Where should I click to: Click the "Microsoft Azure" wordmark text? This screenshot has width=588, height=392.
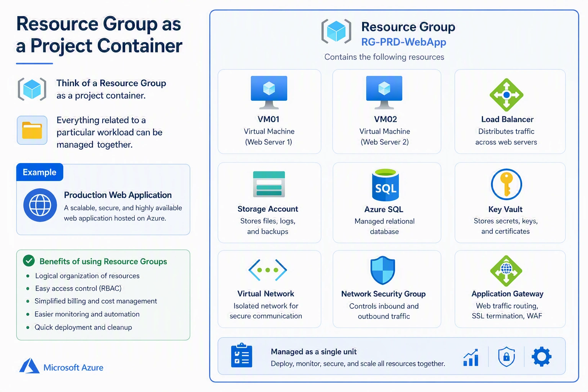[x=73, y=367]
